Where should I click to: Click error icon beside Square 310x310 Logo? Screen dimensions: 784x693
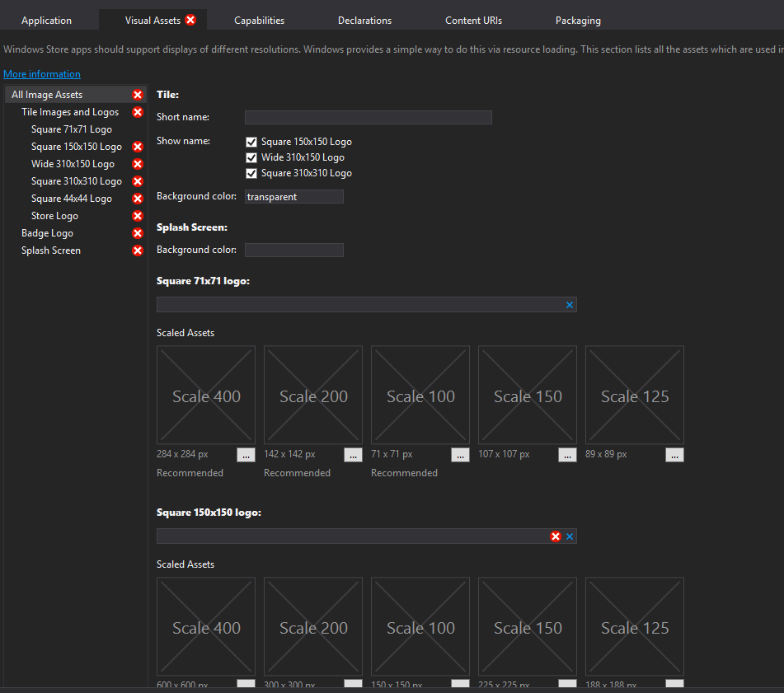click(138, 181)
